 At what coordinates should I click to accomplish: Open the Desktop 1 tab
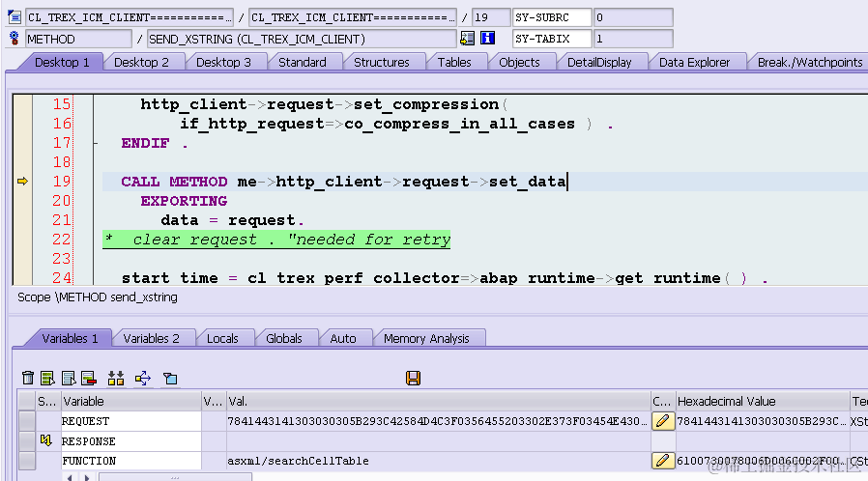click(62, 62)
